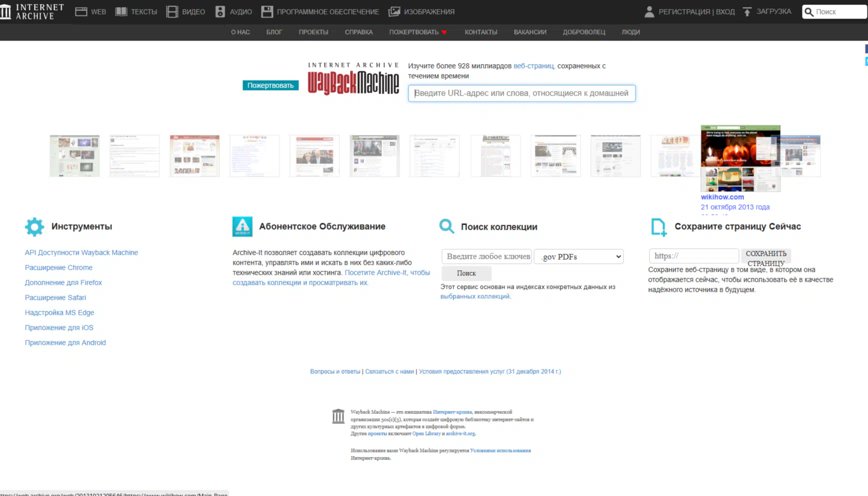Image resolution: width=868 pixels, height=496 pixels.
Task: Click the footer Internet Archive building icon
Action: coord(338,416)
